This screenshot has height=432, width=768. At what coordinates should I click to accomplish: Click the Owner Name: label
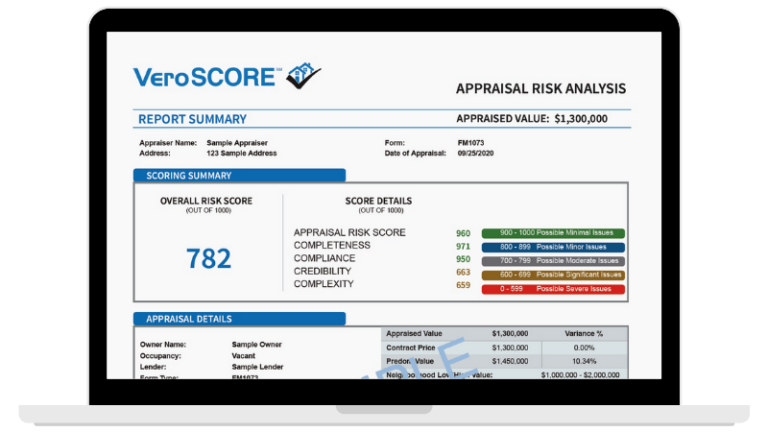point(163,345)
